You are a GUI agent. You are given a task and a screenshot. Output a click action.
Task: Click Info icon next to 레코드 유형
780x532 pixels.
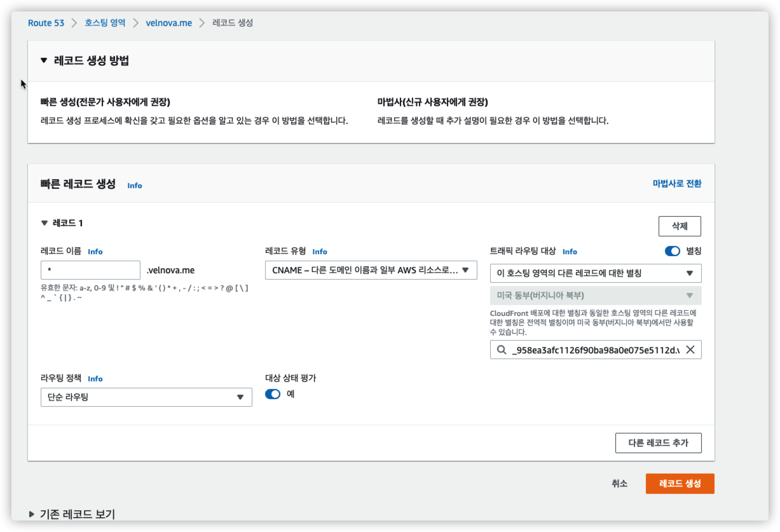point(319,251)
